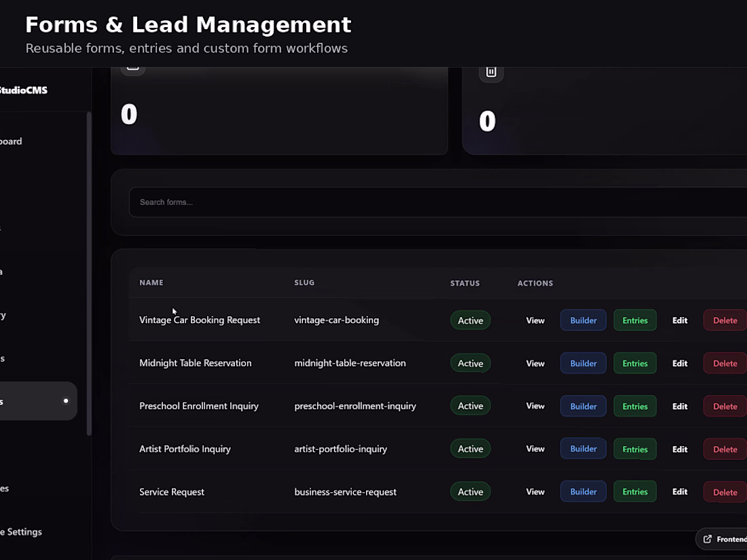Image resolution: width=747 pixels, height=560 pixels.
Task: Edit the Preschool Enrollment Inquiry form
Action: point(680,406)
